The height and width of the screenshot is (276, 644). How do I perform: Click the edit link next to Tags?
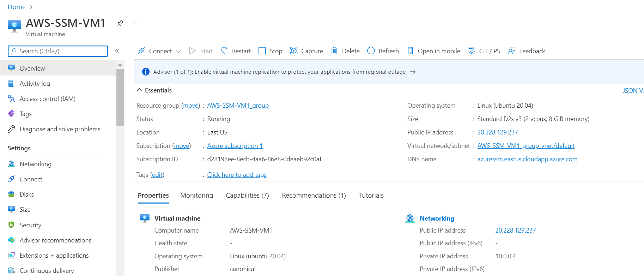157,175
